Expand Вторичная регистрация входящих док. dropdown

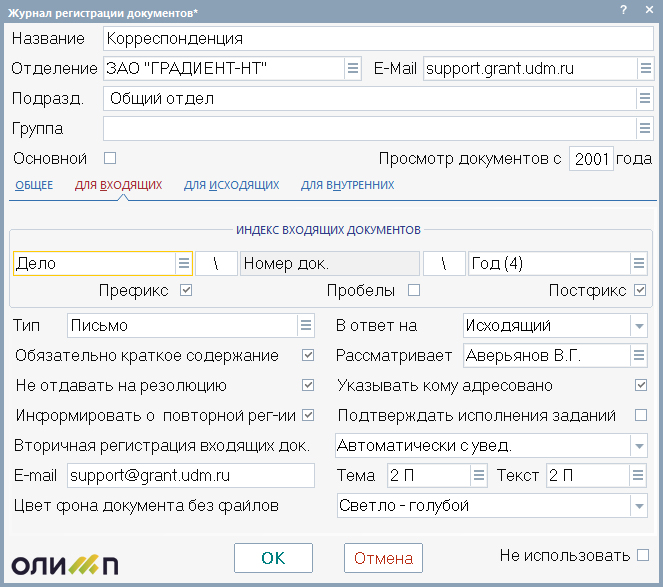639,446
